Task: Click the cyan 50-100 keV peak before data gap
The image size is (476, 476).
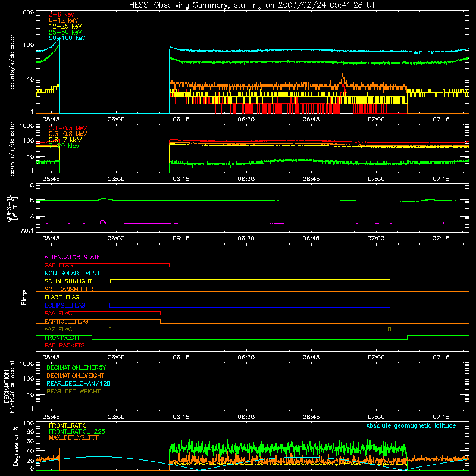Action: (x=59, y=39)
